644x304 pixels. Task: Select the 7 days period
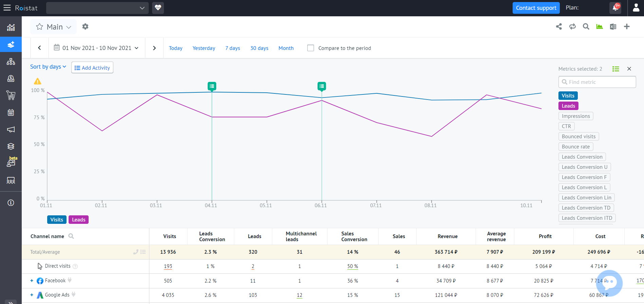tap(233, 48)
